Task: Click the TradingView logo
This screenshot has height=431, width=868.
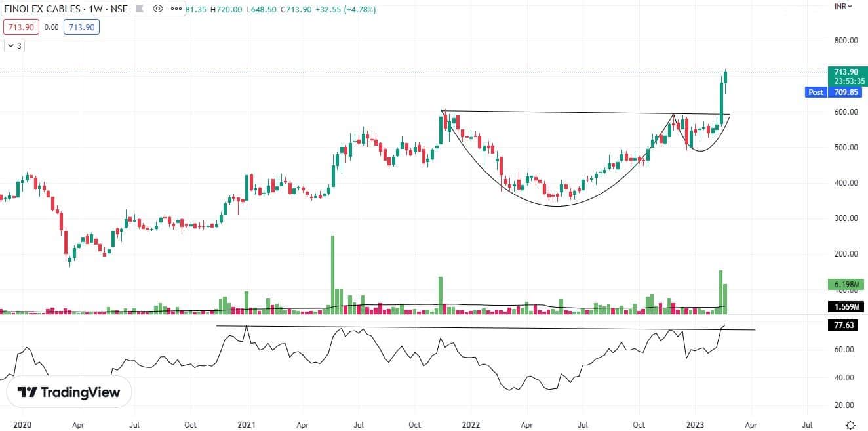Action: (69, 392)
